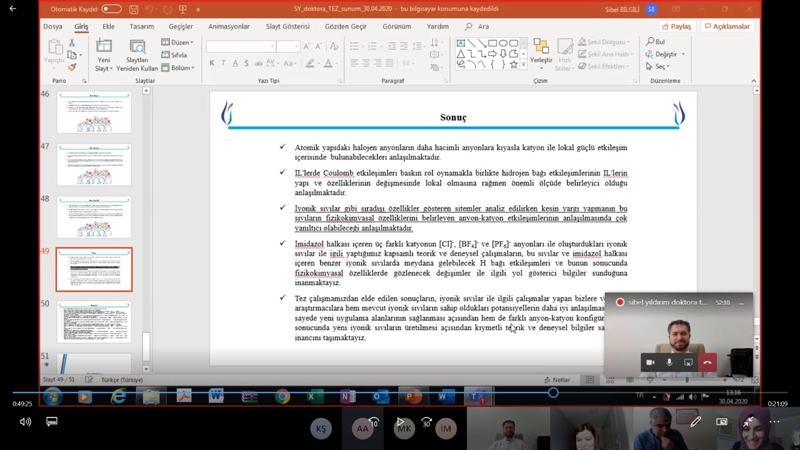Click the Bold formatting icon
The height and width of the screenshot is (450, 800).
(x=212, y=63)
